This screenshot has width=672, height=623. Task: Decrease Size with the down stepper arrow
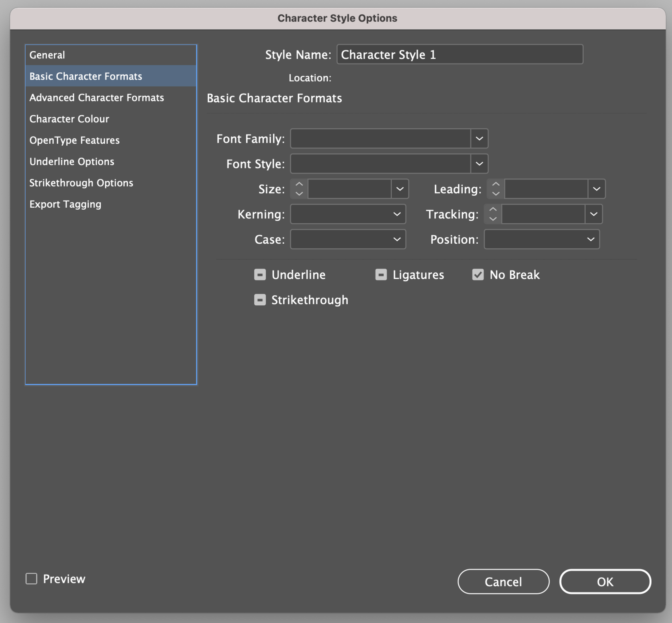pyautogui.click(x=299, y=194)
